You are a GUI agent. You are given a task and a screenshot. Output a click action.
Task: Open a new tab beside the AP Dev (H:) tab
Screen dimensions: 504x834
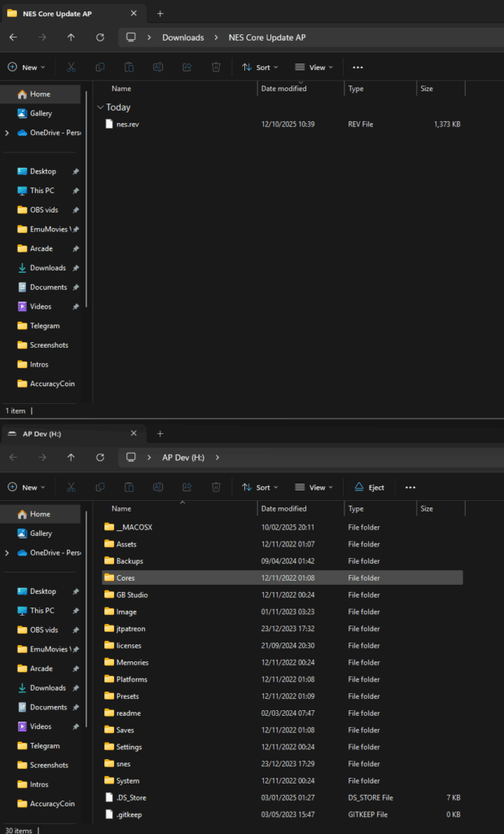[160, 434]
